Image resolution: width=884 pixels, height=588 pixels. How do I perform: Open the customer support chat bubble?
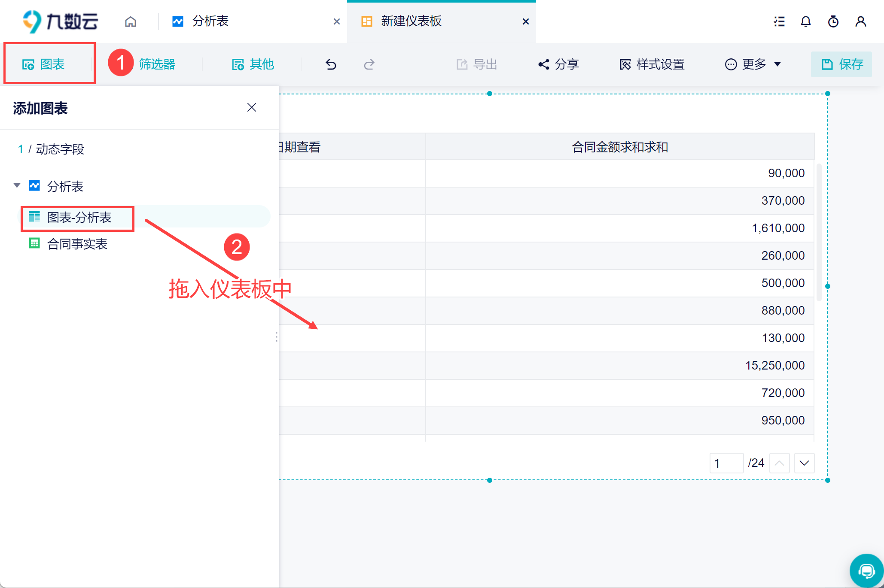click(866, 571)
